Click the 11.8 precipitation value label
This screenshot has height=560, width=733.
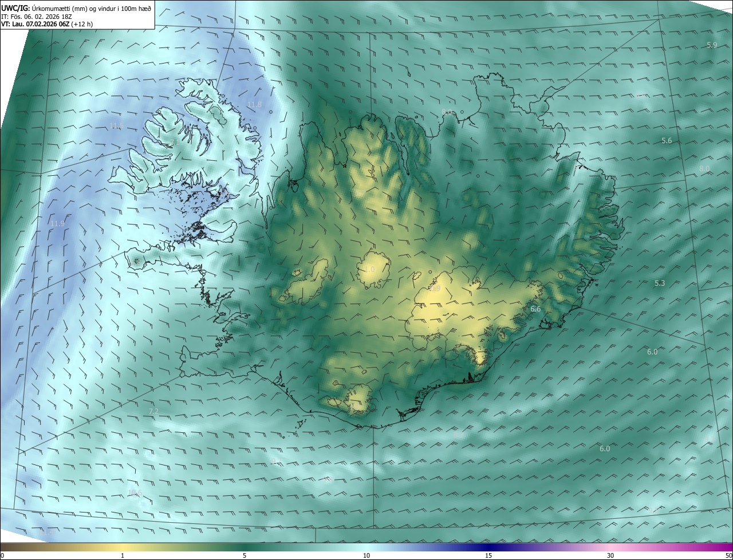pos(254,105)
